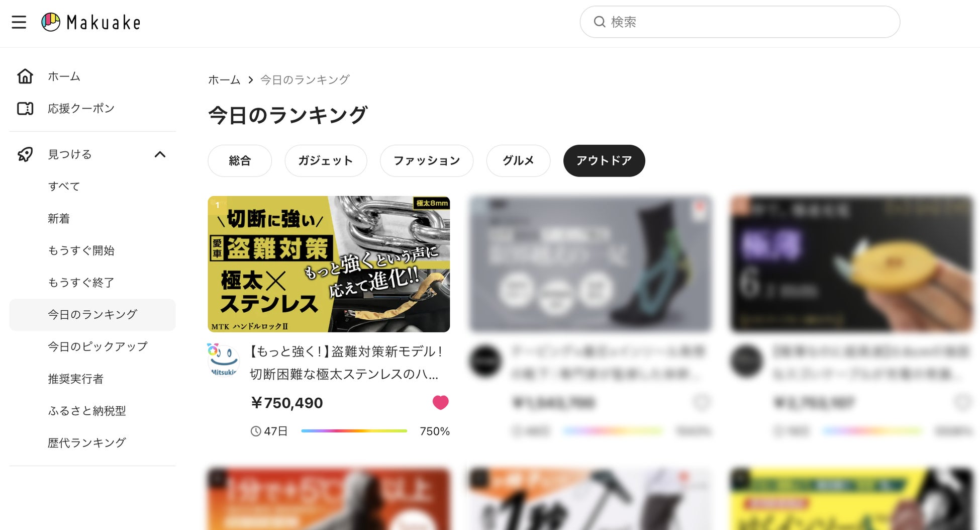
Task: Click the Makuake logo
Action: point(91,22)
